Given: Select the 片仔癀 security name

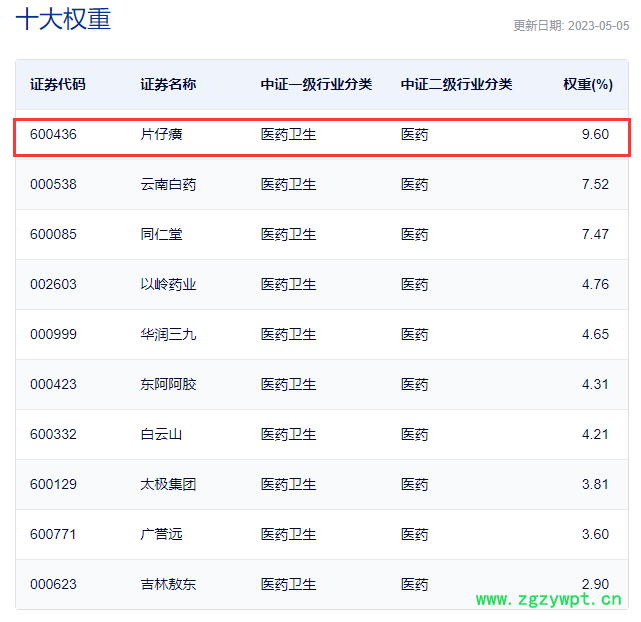Looking at the screenshot, I should coord(161,134).
